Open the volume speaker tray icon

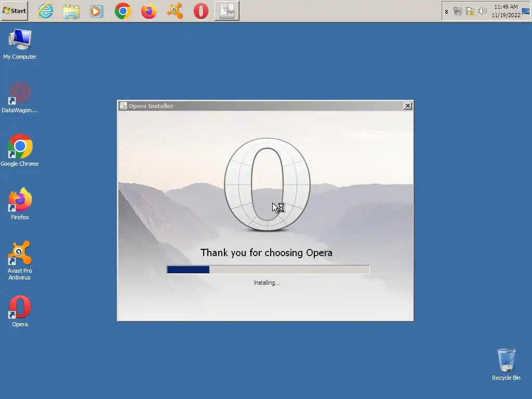pos(482,11)
